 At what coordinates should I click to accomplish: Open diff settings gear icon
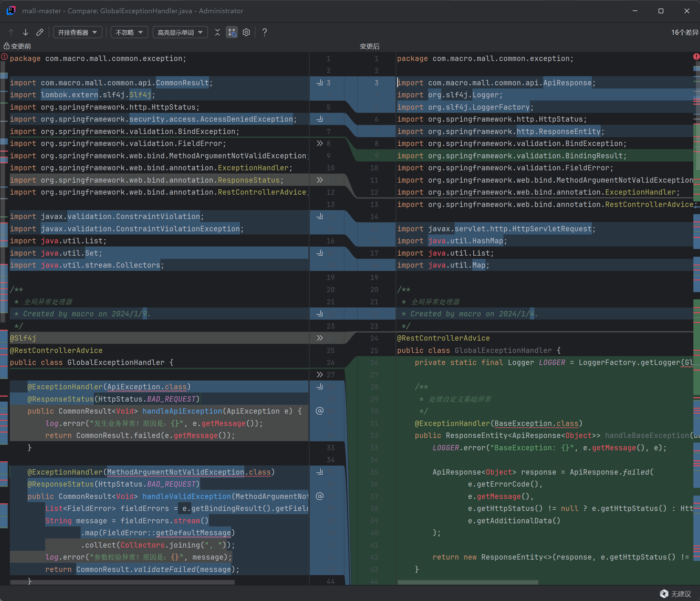click(246, 33)
